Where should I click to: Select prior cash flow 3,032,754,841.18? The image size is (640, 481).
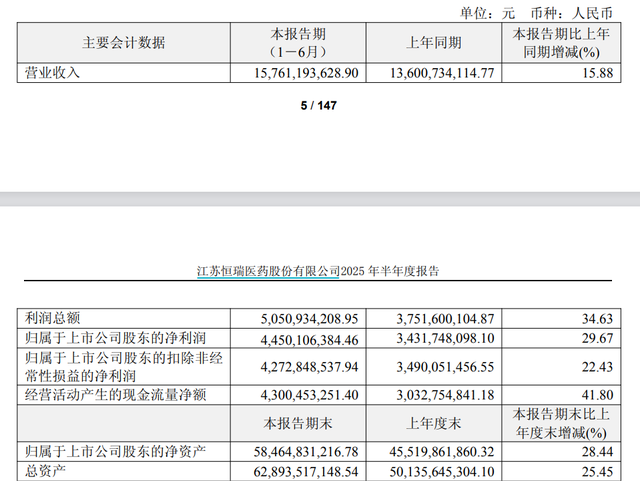point(445,395)
